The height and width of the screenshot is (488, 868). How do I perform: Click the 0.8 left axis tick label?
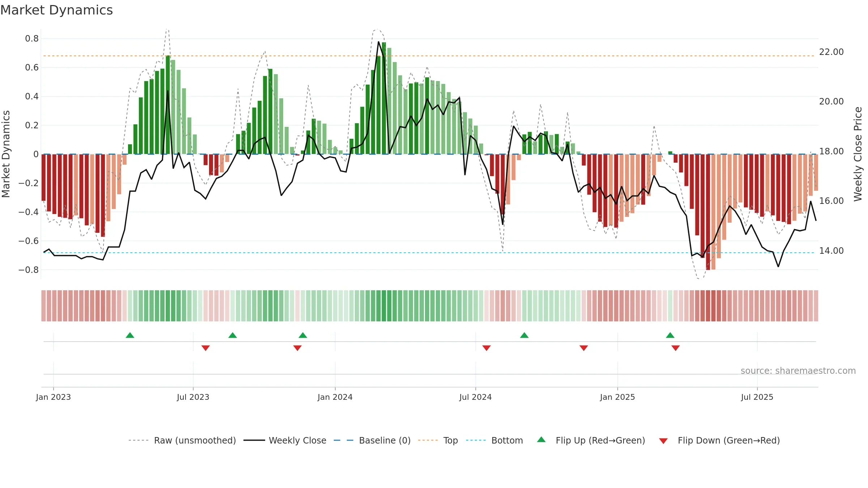coord(32,39)
